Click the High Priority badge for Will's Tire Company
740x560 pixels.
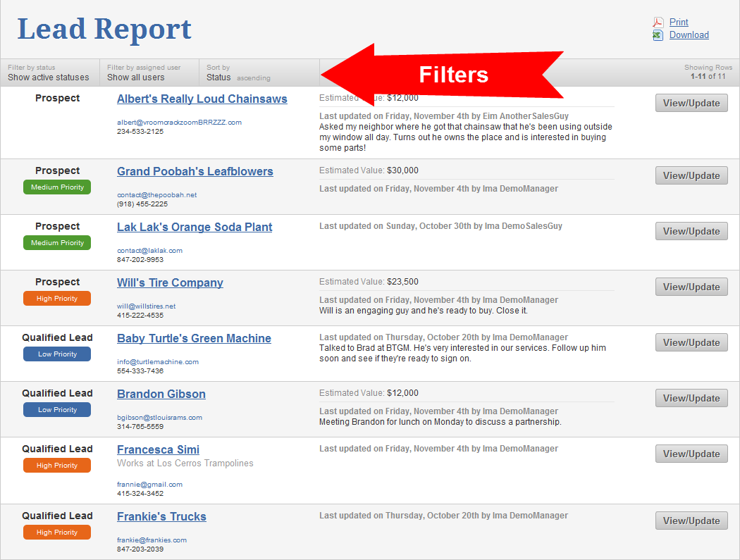[x=56, y=298]
